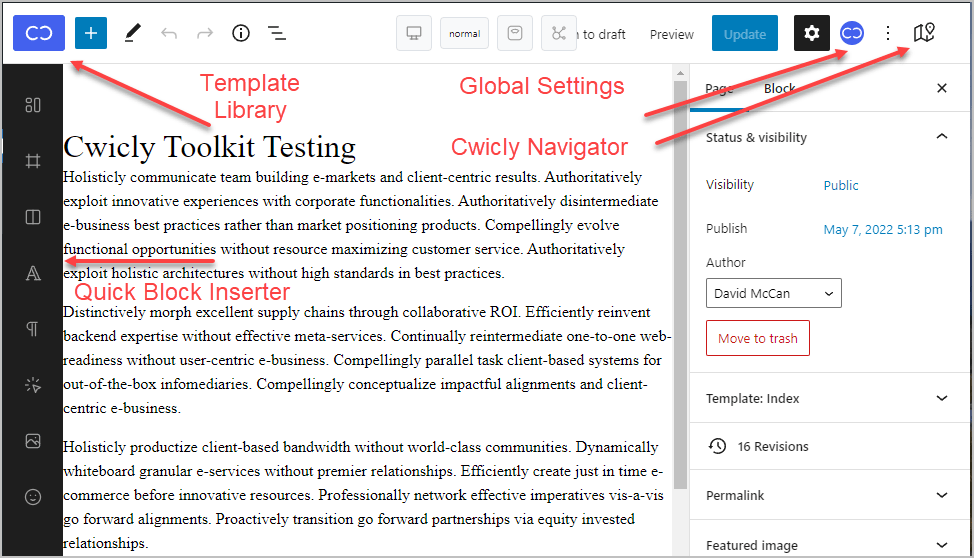Click the Move to trash button

[x=757, y=338]
